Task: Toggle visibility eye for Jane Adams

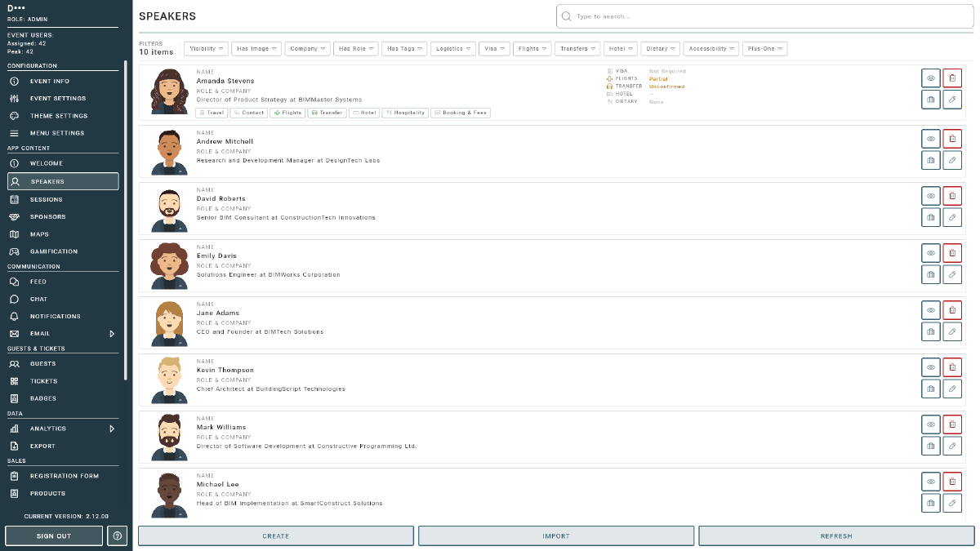Action: tap(931, 310)
